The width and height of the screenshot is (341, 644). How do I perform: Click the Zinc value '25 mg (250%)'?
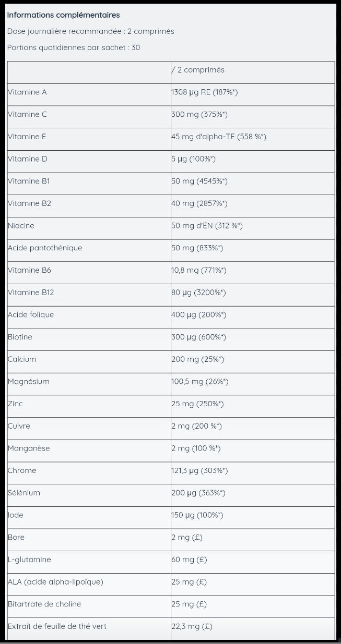tap(197, 404)
